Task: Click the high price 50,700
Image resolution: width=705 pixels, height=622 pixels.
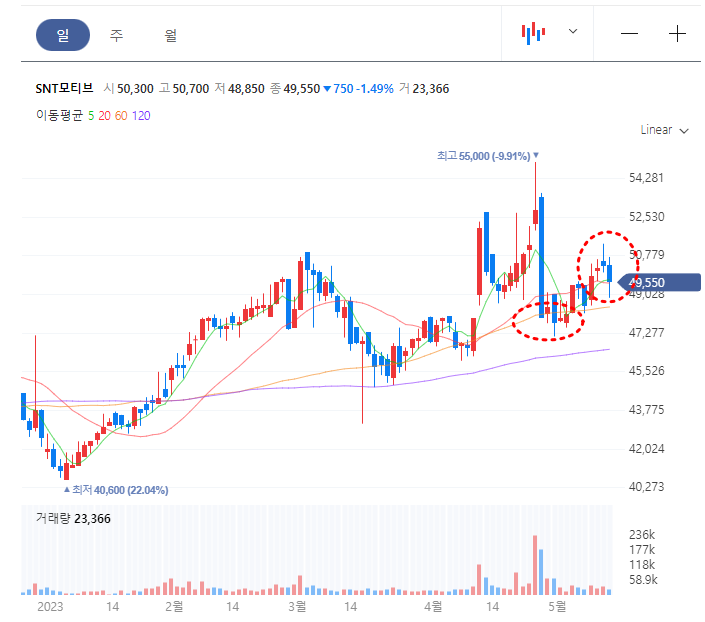Action: 191,89
